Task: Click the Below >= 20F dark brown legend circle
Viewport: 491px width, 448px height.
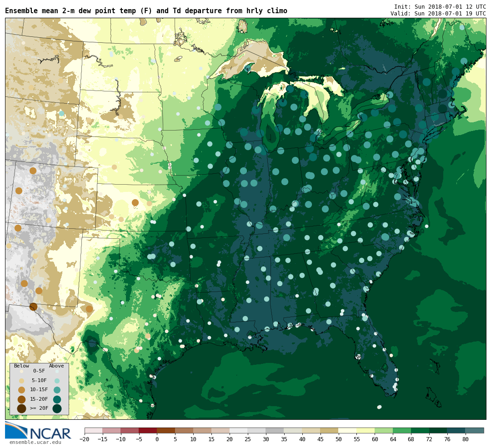Action: point(22,409)
